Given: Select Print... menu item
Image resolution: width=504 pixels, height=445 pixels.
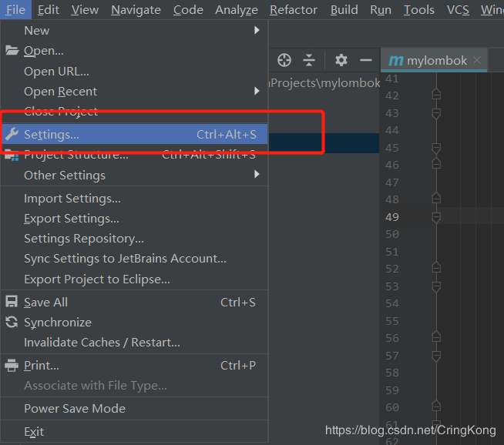Looking at the screenshot, I should (134, 366).
